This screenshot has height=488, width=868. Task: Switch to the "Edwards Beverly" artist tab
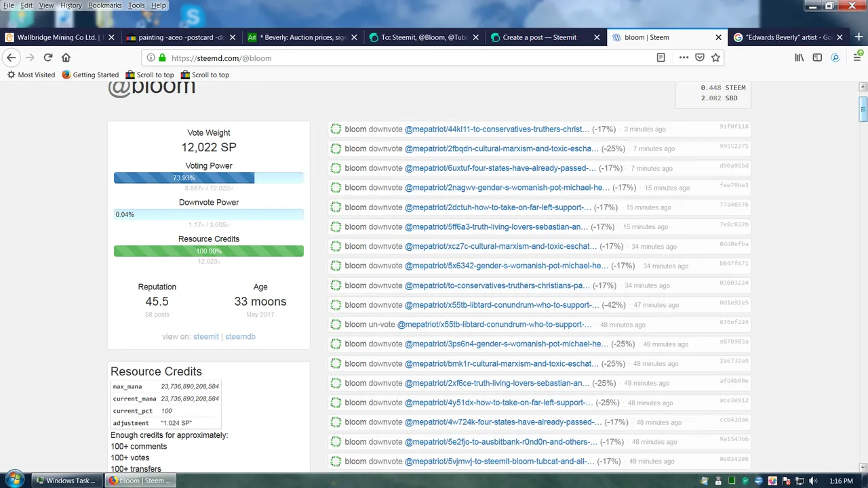[x=788, y=37]
